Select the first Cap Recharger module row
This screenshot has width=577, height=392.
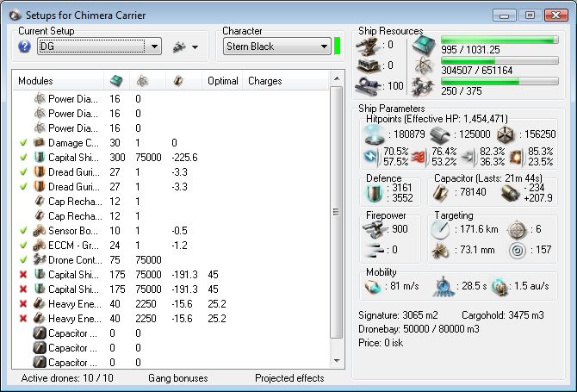click(171, 202)
